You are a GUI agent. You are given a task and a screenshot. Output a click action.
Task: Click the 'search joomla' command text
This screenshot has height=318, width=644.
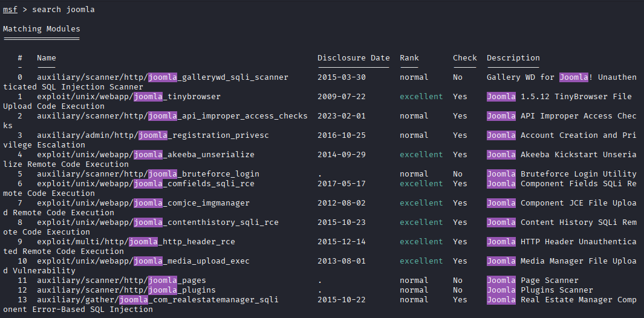coord(63,10)
